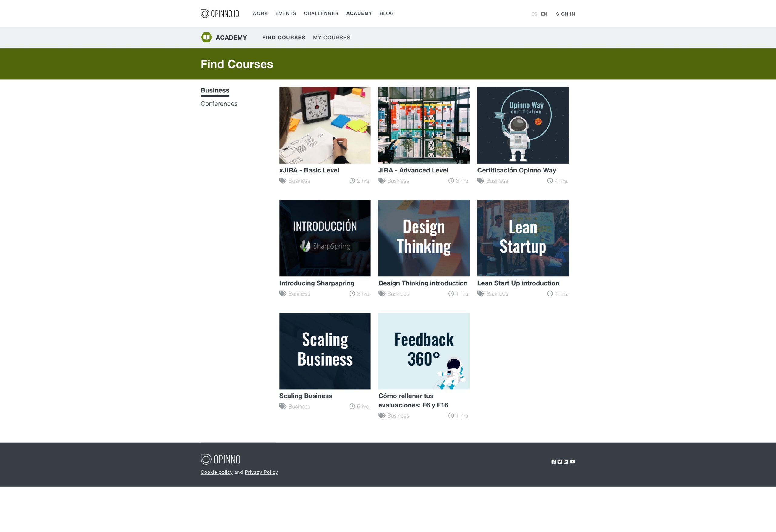The height and width of the screenshot is (532, 776).
Task: Open Opinno's YouTube icon in footer
Action: [572, 462]
